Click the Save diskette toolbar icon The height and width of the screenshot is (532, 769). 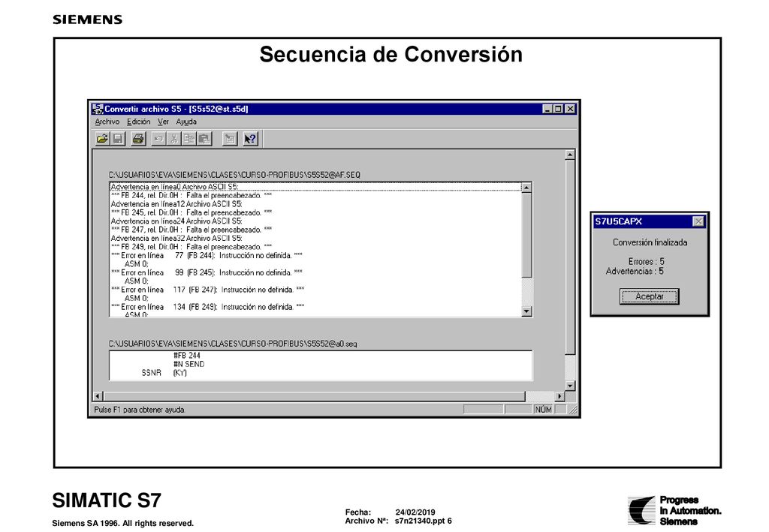(118, 139)
